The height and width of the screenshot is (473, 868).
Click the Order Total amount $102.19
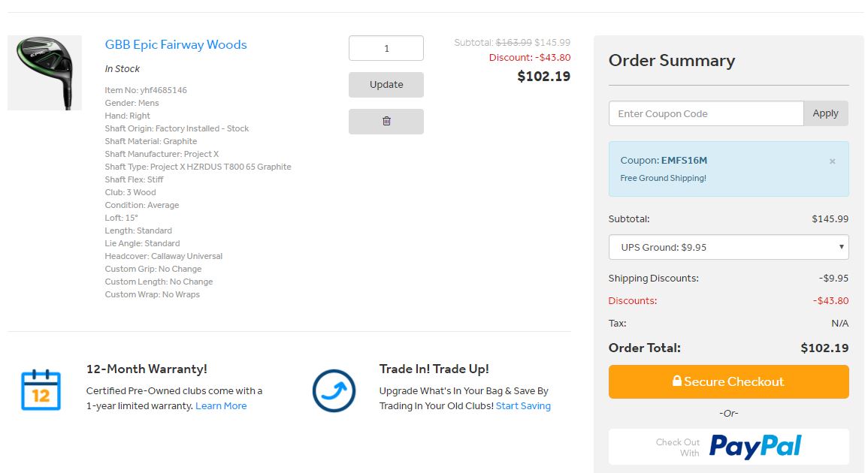click(x=824, y=348)
